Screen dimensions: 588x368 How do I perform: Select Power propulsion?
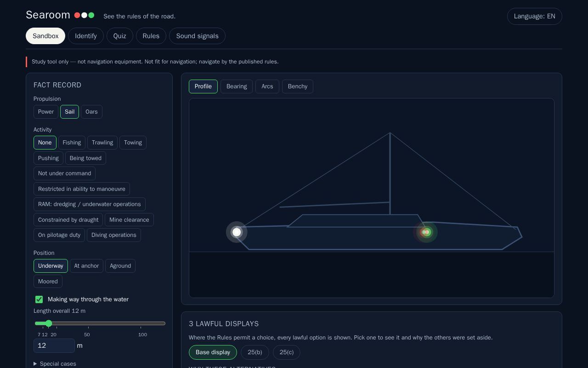click(46, 112)
